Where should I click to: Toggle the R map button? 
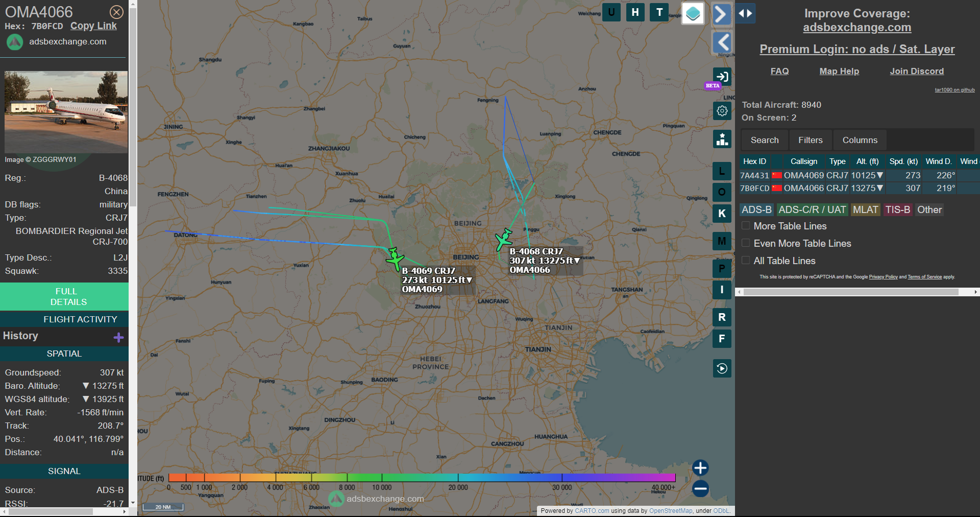[722, 317]
